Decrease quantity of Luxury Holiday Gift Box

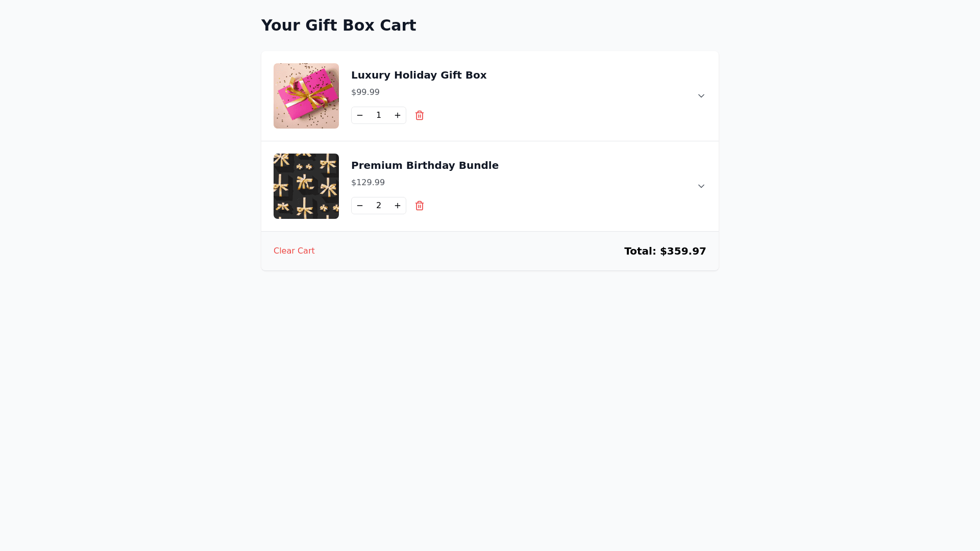click(360, 115)
